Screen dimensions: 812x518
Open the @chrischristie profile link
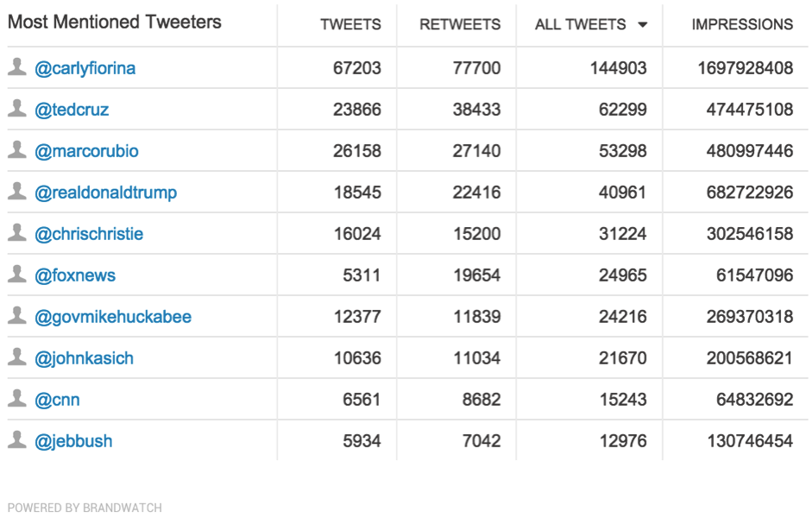click(x=89, y=234)
